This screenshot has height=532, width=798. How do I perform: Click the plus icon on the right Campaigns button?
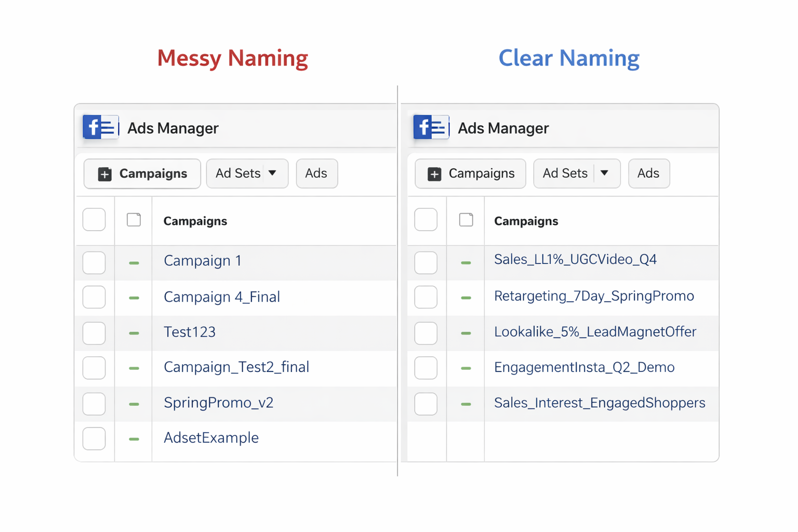tap(434, 174)
